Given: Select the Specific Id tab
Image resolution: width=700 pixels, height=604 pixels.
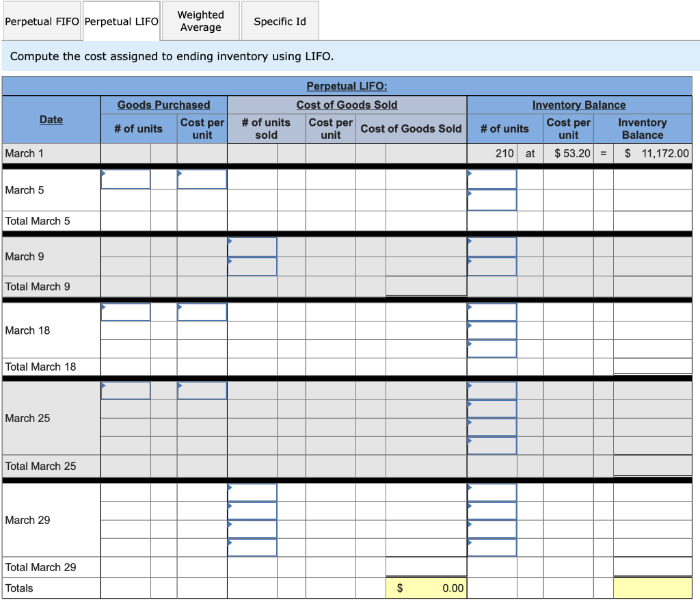Looking at the screenshot, I should [x=280, y=21].
